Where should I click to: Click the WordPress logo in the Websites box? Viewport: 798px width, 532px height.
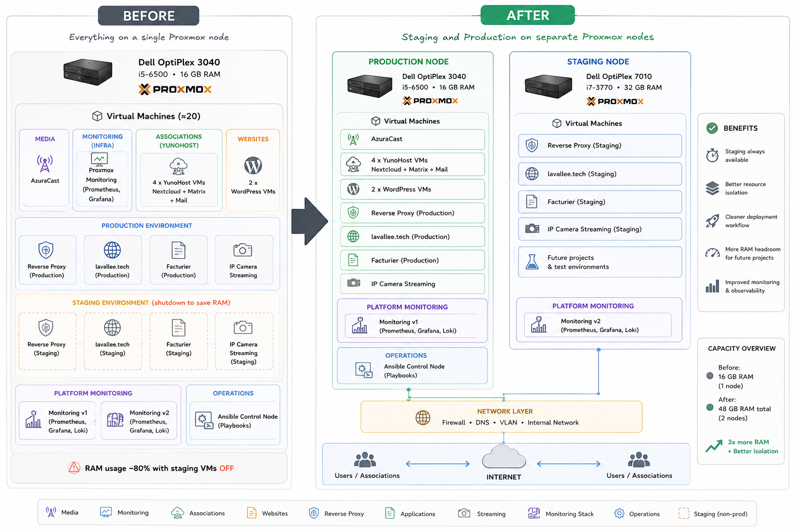coord(253,166)
